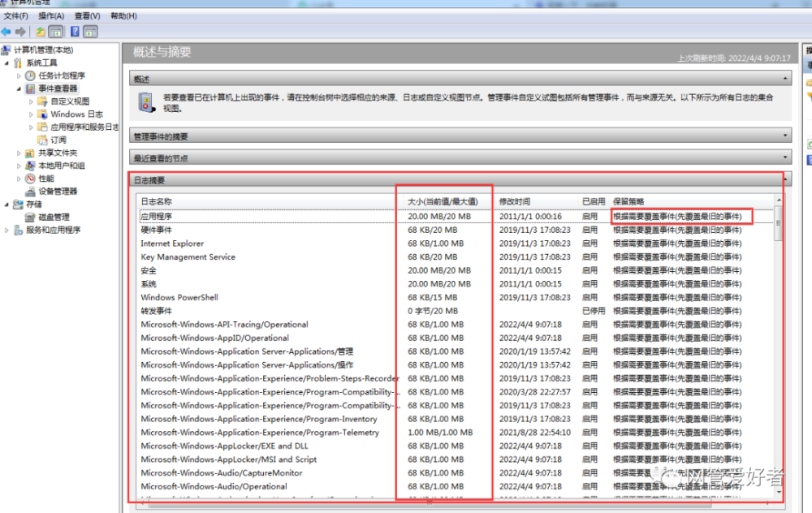
Task: Select the 订阅 subscriptions icon
Action: [x=43, y=140]
